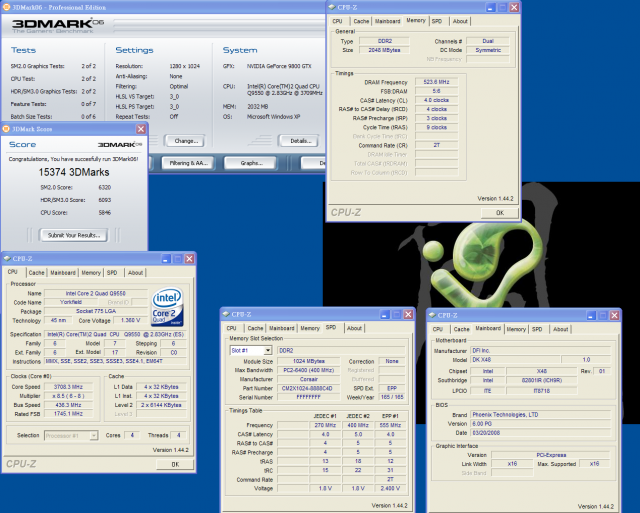Click CPU-Z icon in SPD window title bar
This screenshot has height=513, width=640.
(226, 314)
